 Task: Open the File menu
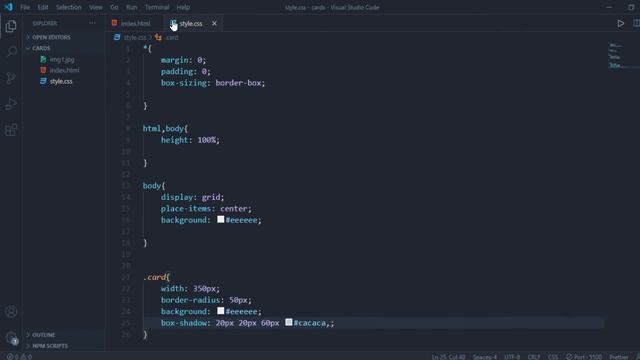tap(25, 7)
